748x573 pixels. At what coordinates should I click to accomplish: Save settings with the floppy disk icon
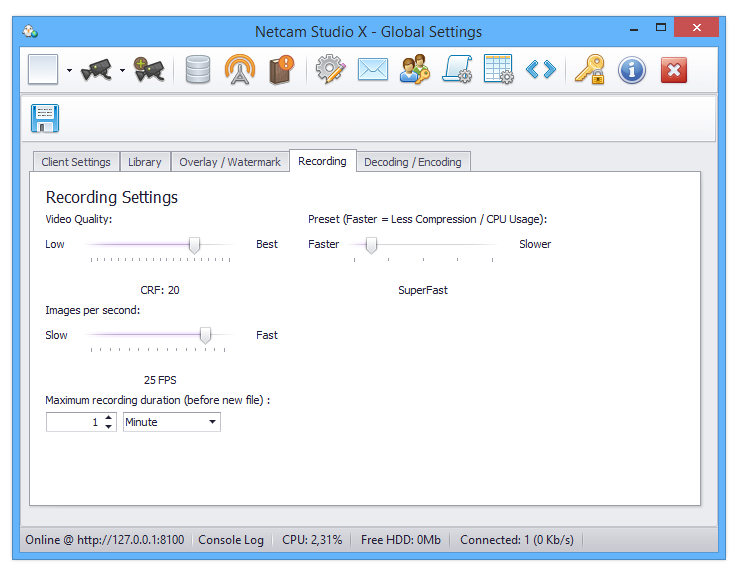click(x=45, y=118)
